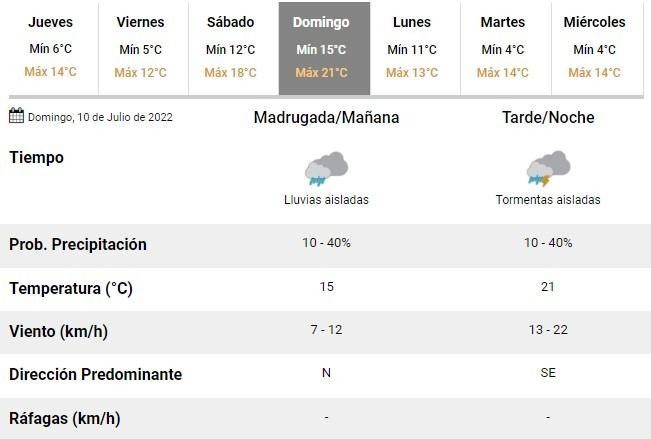Click the date text Domingo, 10 de Julio
The height and width of the screenshot is (439, 651).
pyautogui.click(x=100, y=117)
